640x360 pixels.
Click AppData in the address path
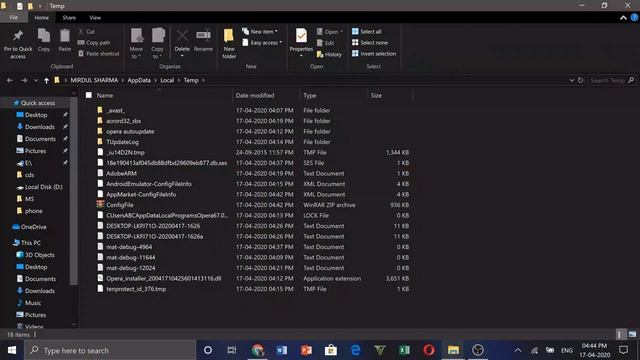pyautogui.click(x=139, y=80)
